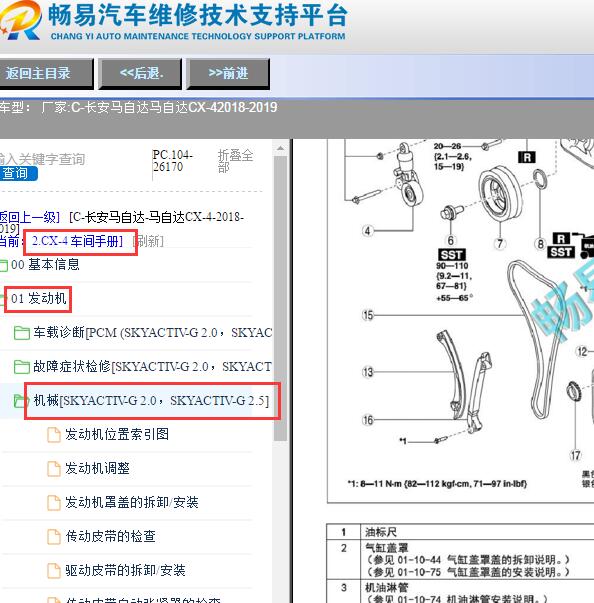Click folder icon beside 00 基本信息
The image size is (594, 603).
point(3,265)
